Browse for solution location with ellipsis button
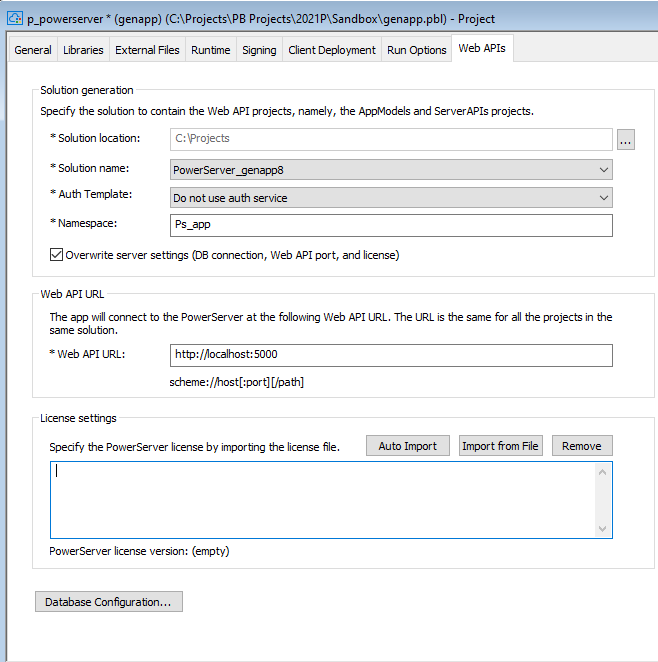Viewport: 658px width, 662px height. [x=626, y=139]
